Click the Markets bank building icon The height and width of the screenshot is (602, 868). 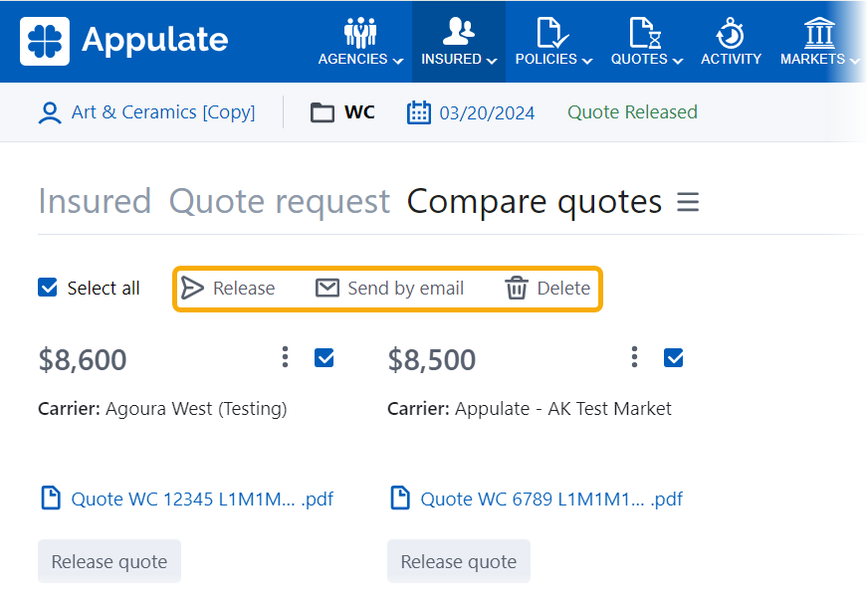[819, 33]
